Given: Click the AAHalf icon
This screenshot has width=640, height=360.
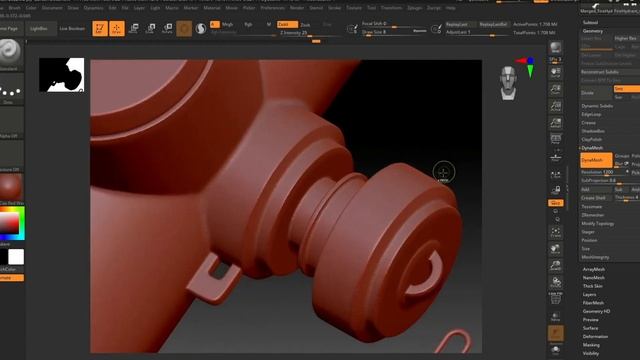Looking at the screenshot, I should (x=556, y=122).
